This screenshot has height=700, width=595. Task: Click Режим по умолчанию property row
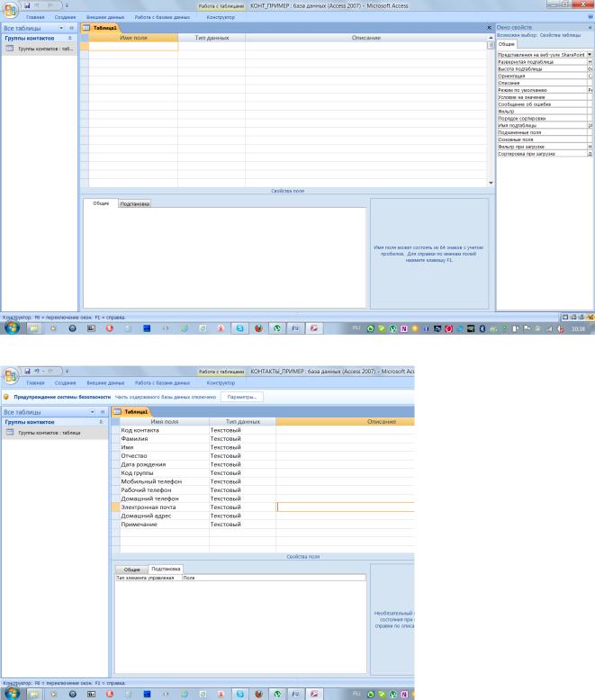545,90
